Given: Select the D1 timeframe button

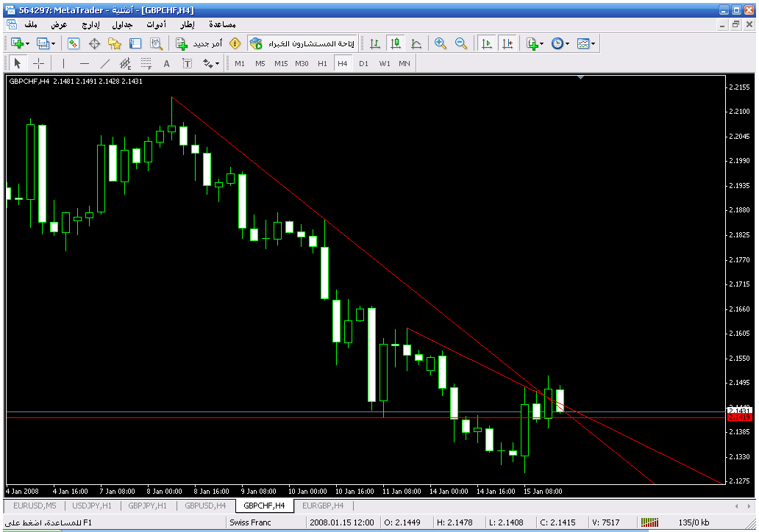Looking at the screenshot, I should click(x=363, y=63).
